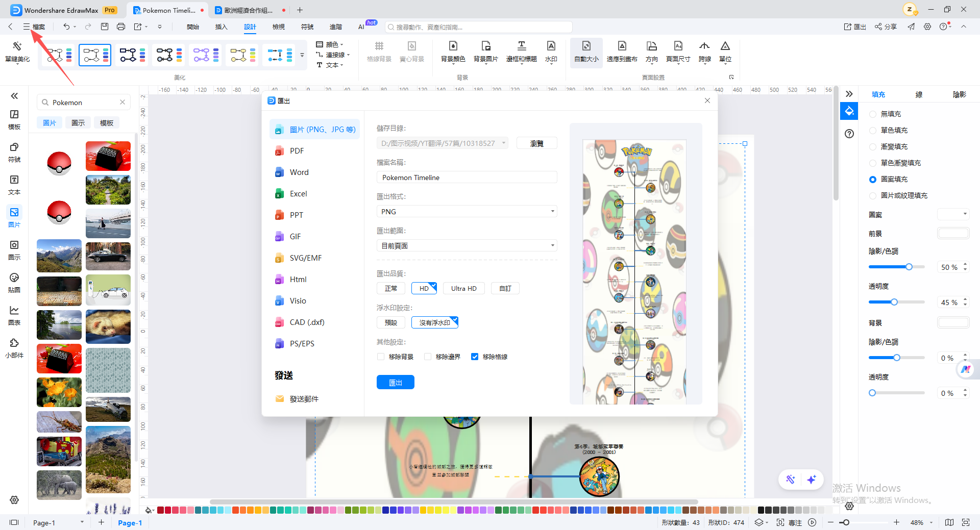
Task: Toggle the 移除邊界 remove border checkbox
Action: tap(428, 357)
